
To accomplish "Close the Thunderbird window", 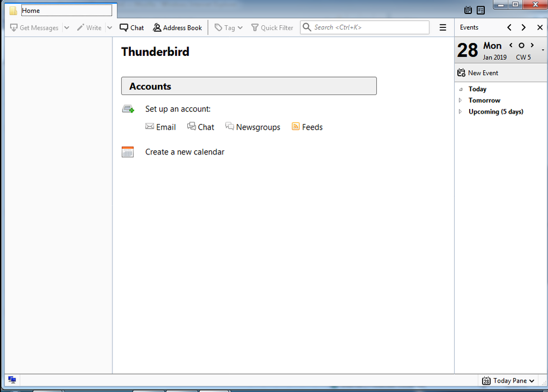I will tap(536, 4).
